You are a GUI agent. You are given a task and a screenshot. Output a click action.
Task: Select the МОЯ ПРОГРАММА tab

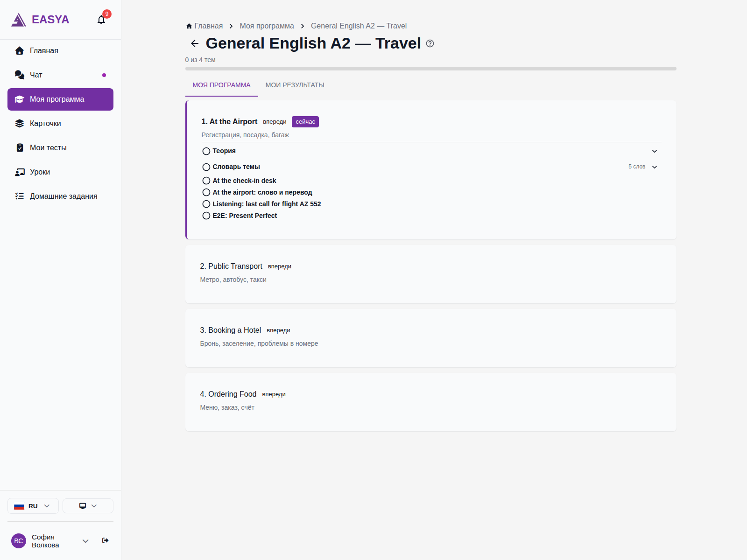(222, 85)
